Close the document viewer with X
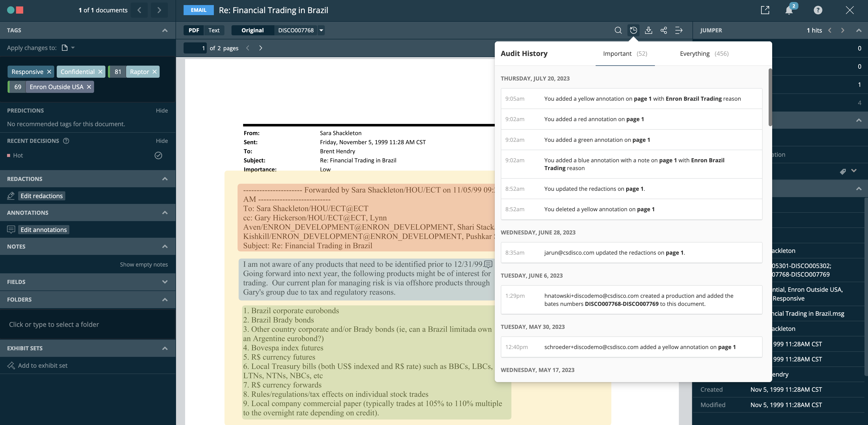 point(850,10)
